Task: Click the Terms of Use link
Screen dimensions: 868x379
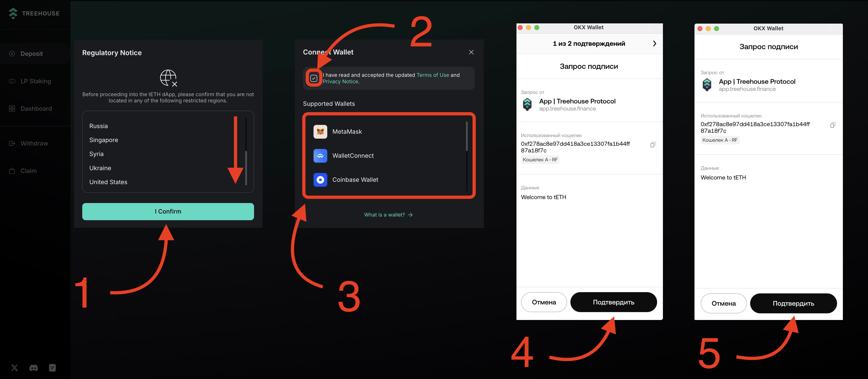Action: pos(433,75)
